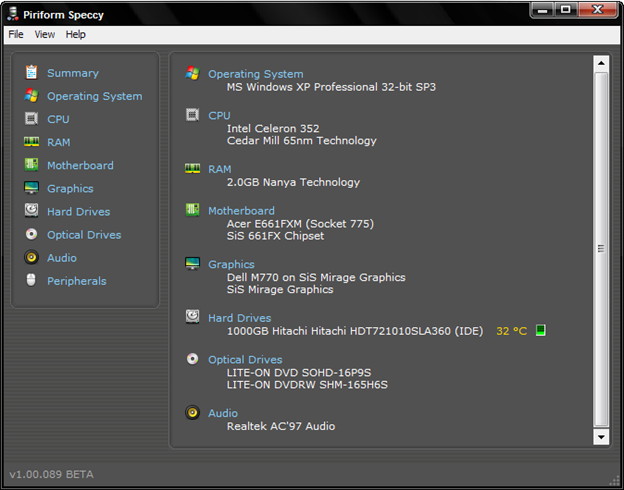Click the Audio speaker icon in sidebar
Image resolution: width=624 pixels, height=490 pixels.
point(31,257)
